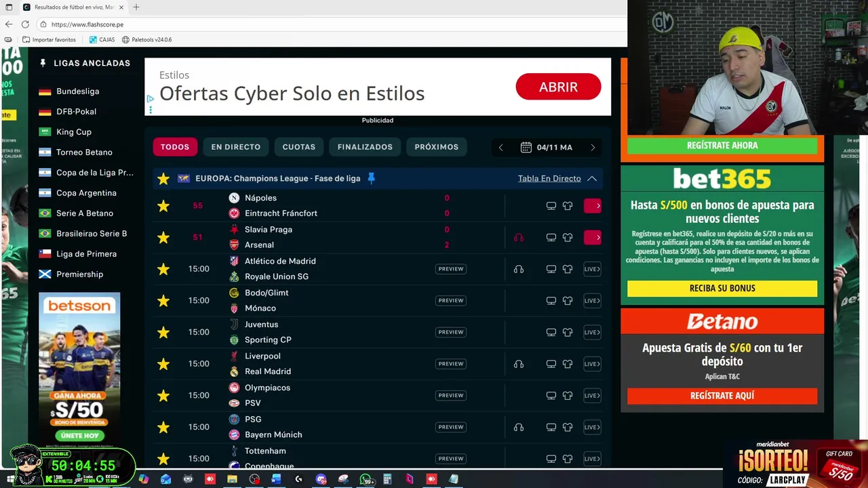This screenshot has height=488, width=868.
Task: Toggle favorite star for PSG vs Bayern Múnich
Action: [x=163, y=427]
